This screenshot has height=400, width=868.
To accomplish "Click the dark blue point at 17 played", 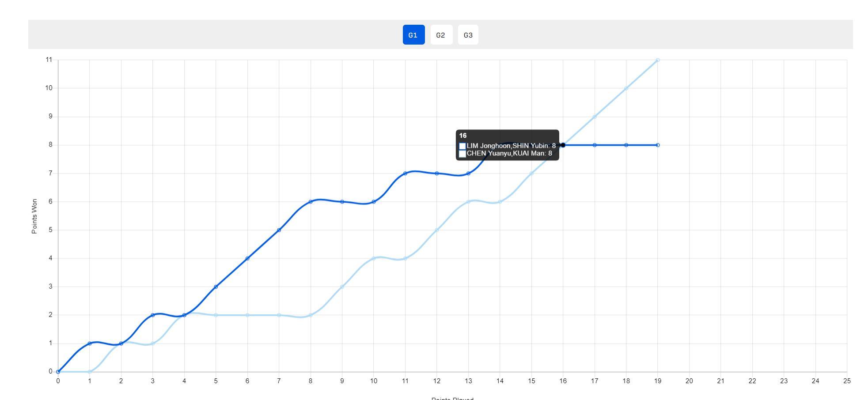I will 595,145.
